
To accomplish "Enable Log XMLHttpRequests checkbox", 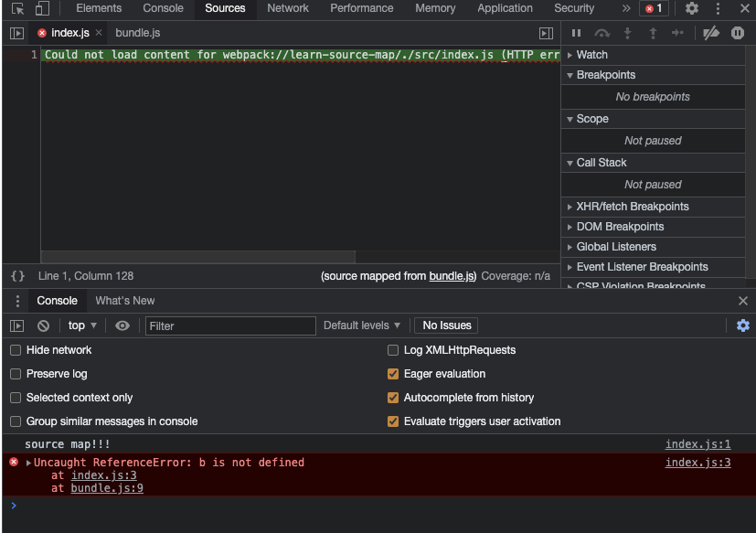I will [393, 350].
